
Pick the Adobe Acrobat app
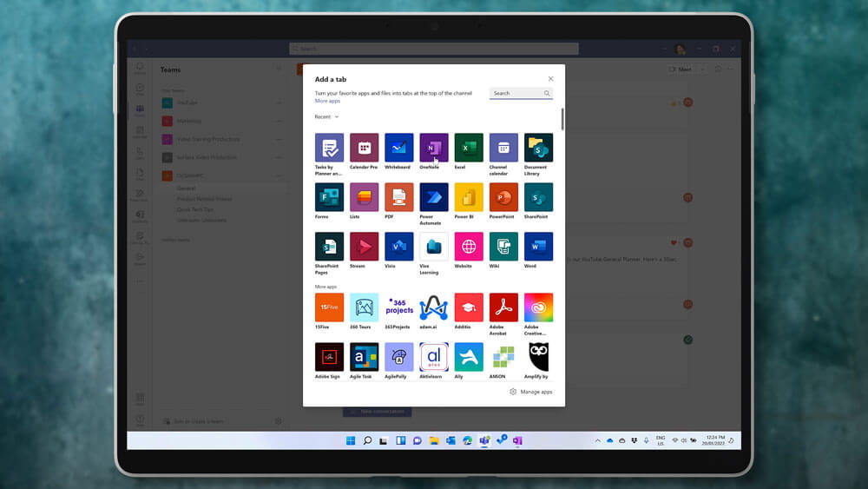[503, 307]
